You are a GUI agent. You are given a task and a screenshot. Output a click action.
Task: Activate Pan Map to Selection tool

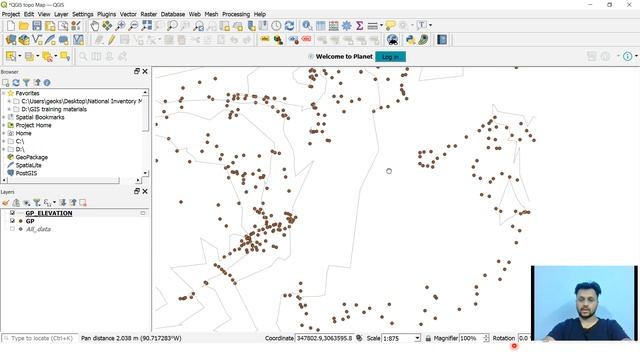coord(107,26)
